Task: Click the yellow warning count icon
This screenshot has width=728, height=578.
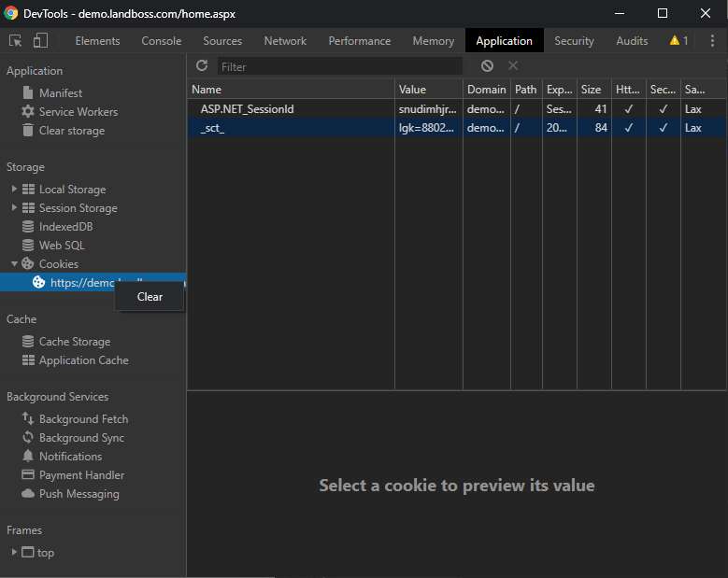Action: [675, 41]
